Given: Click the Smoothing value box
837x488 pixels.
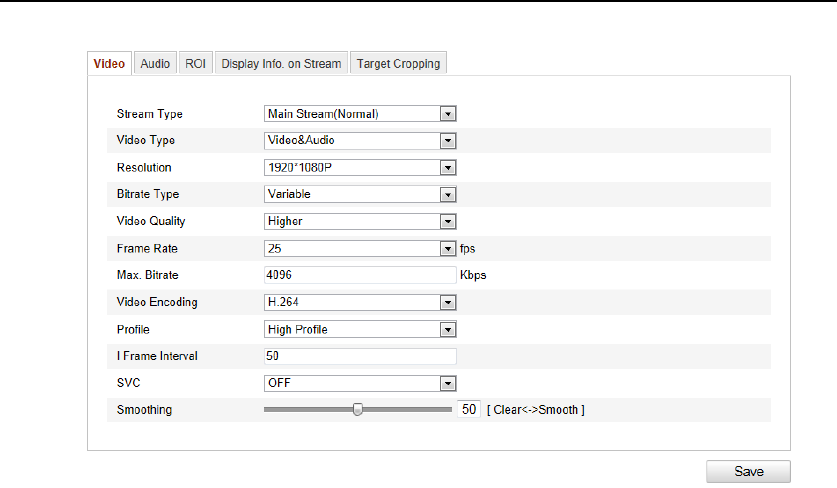Looking at the screenshot, I should coord(468,409).
